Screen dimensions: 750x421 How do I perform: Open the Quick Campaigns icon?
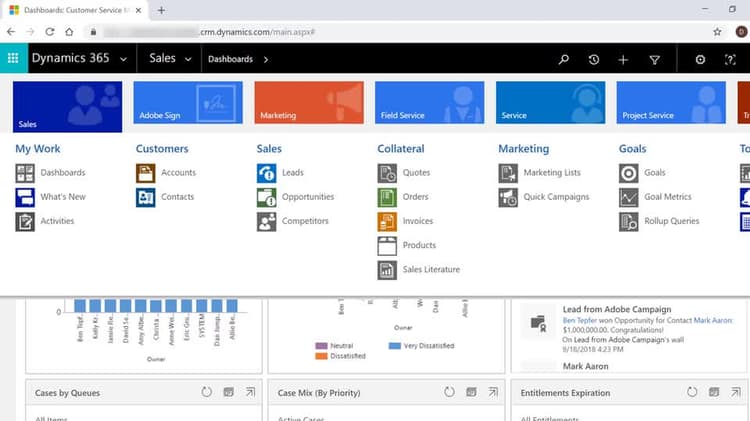pyautogui.click(x=508, y=197)
